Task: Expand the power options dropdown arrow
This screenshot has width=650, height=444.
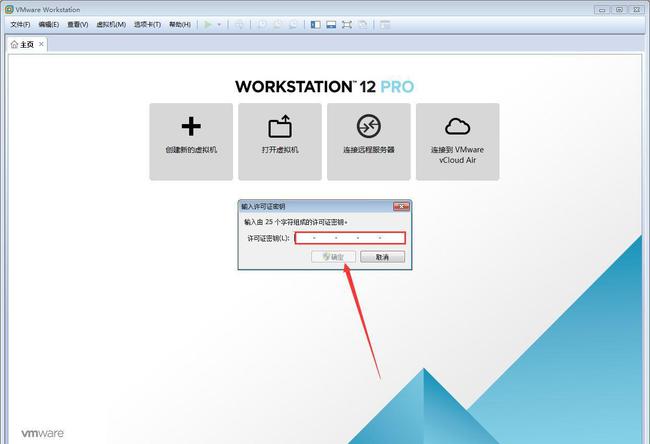Action: 219,25
